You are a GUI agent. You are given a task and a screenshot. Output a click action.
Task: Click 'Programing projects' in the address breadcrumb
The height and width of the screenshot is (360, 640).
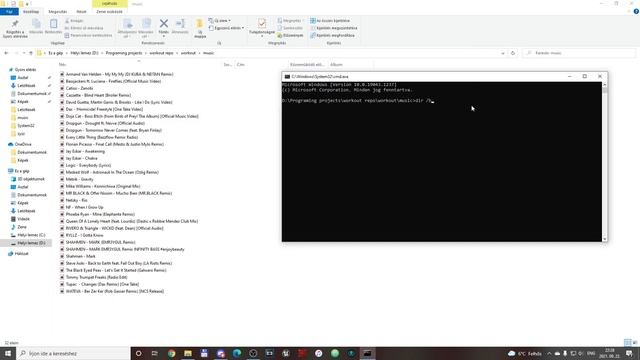(124, 53)
